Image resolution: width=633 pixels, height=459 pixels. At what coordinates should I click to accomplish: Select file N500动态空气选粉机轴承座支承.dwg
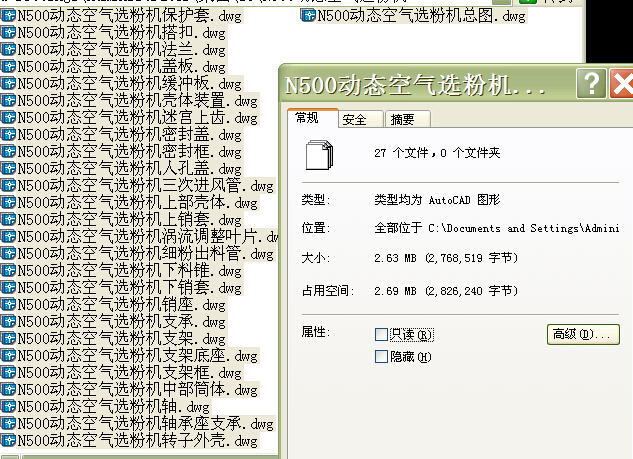[137, 423]
